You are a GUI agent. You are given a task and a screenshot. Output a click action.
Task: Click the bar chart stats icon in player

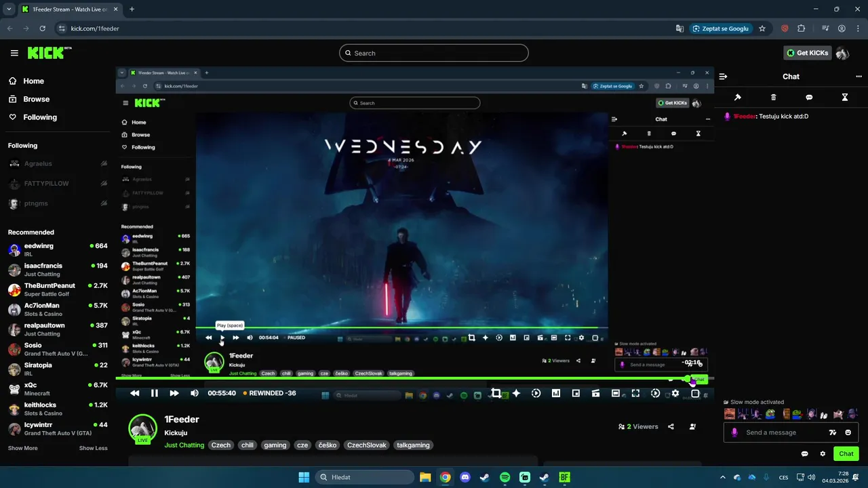(x=556, y=393)
